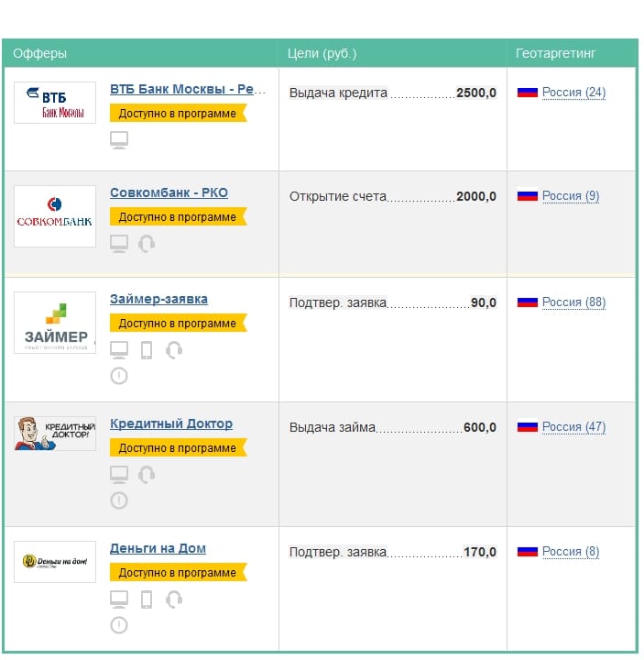
Task: Click the Открытие счета goal text
Action: tap(338, 196)
